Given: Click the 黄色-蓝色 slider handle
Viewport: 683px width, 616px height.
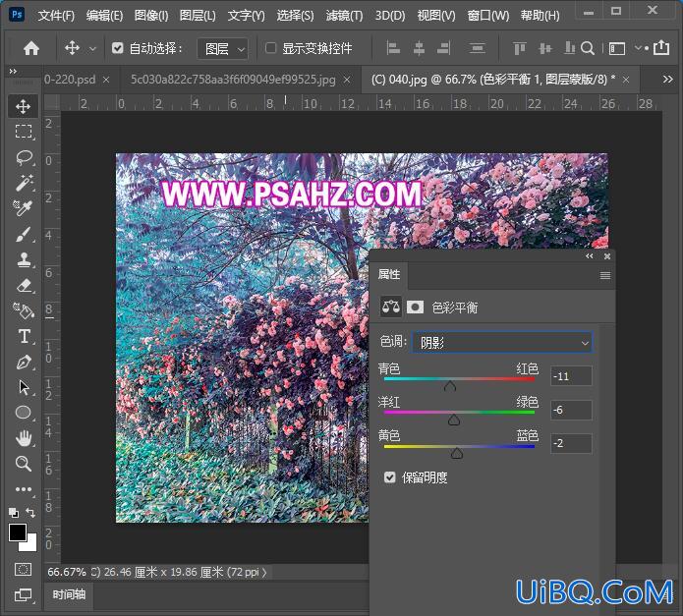Looking at the screenshot, I should (x=457, y=453).
